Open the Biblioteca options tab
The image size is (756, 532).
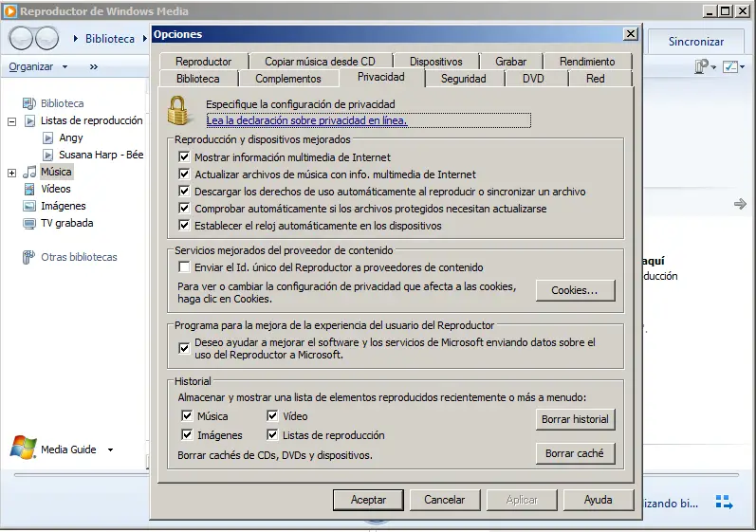pyautogui.click(x=197, y=79)
